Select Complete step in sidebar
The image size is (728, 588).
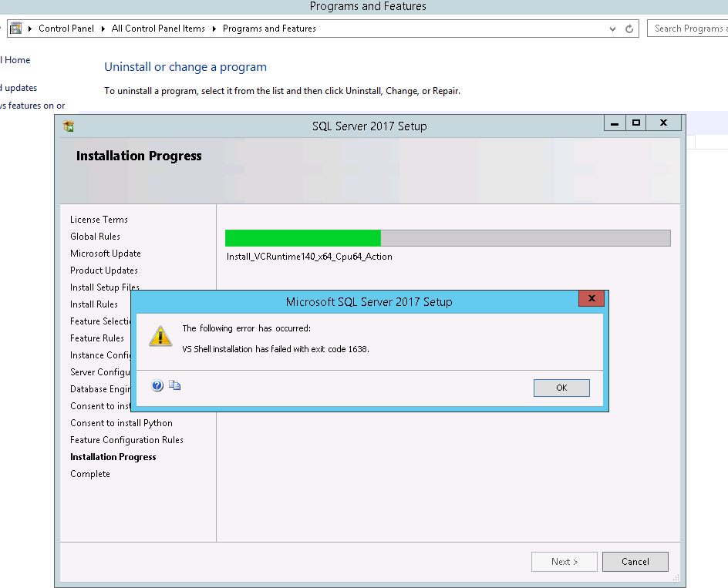click(90, 474)
